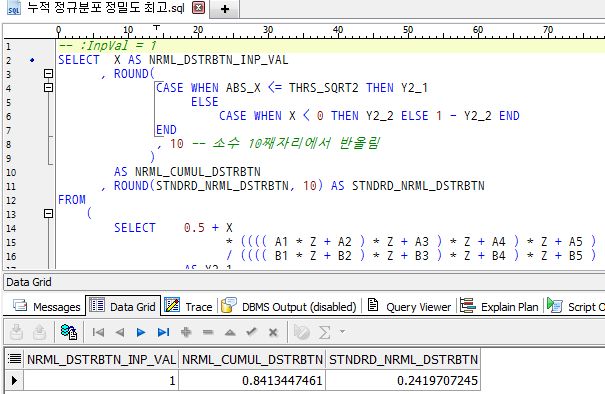Switch to the Messages tab
The width and height of the screenshot is (605, 394).
coord(47,306)
